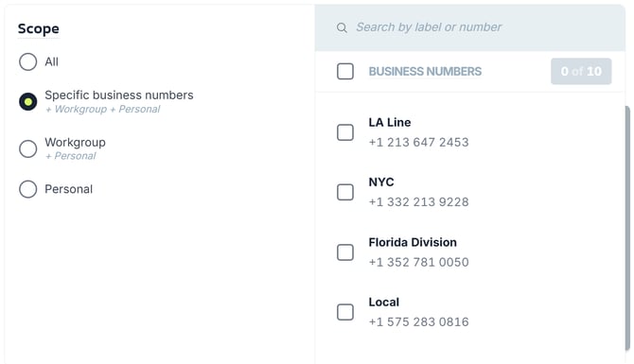The image size is (634, 364).
Task: Click the BUSINESS NUMBERS header label
Action: tap(425, 72)
